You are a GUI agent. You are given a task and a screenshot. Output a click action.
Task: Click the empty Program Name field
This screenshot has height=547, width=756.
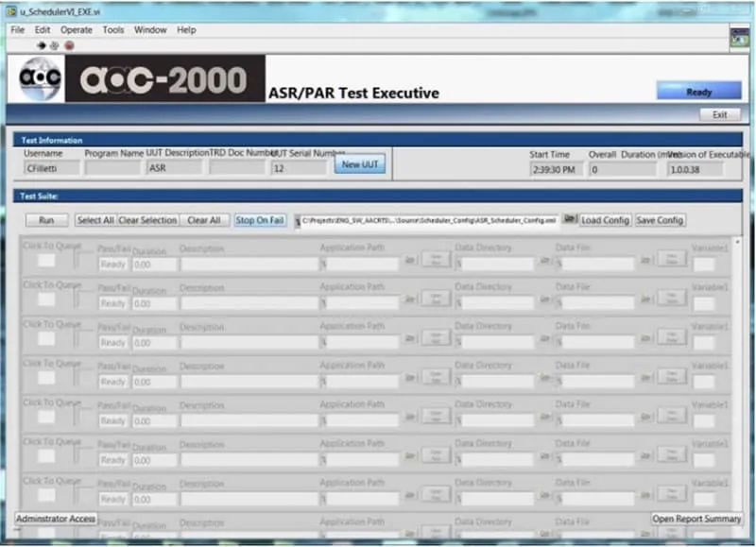[x=112, y=168]
